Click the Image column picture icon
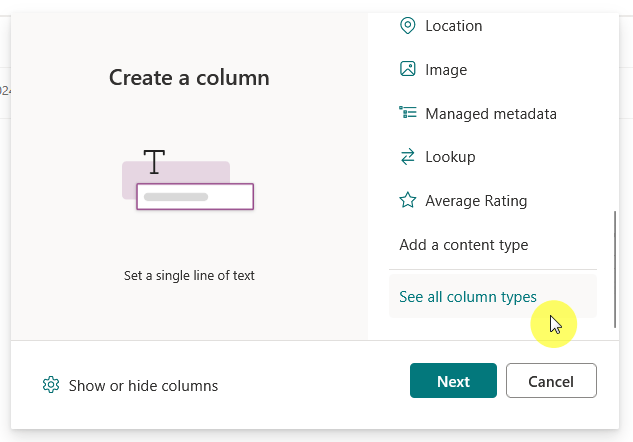 pos(407,69)
